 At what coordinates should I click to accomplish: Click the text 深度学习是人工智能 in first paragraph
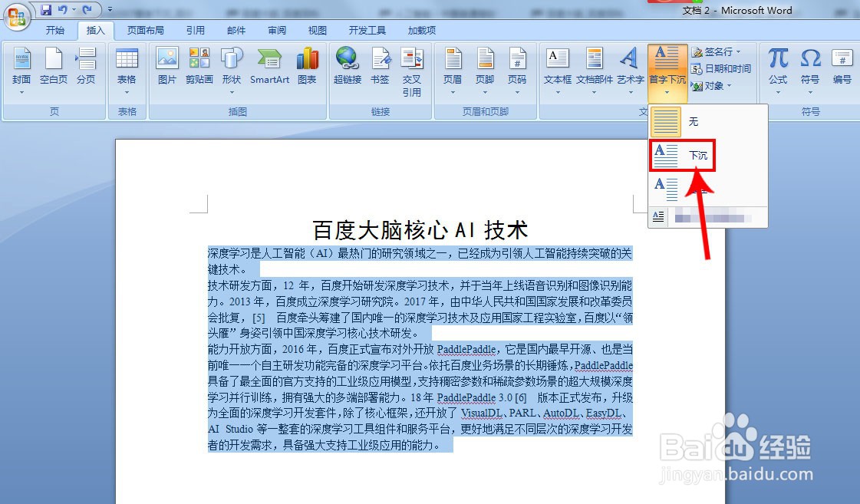click(x=256, y=253)
